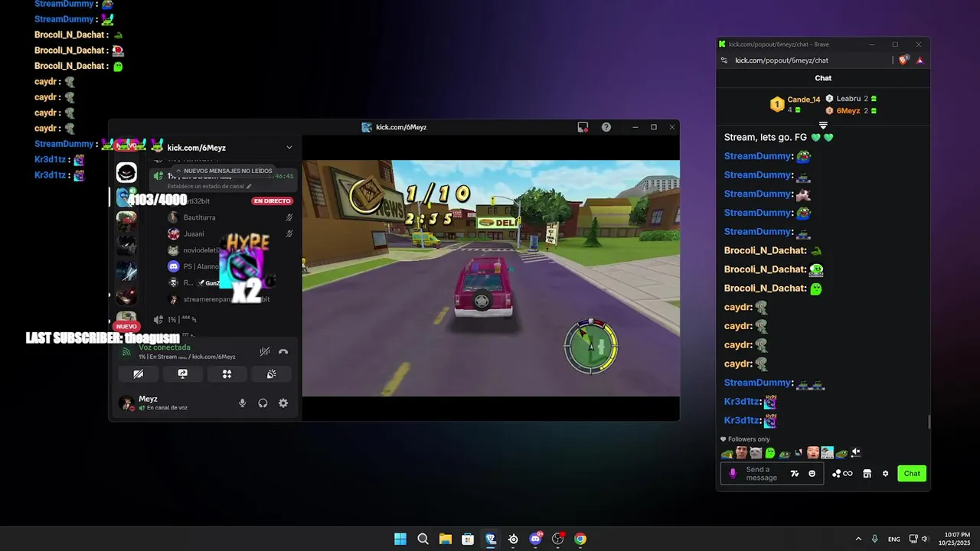Open the soundboard button in voice panel

[x=271, y=374]
